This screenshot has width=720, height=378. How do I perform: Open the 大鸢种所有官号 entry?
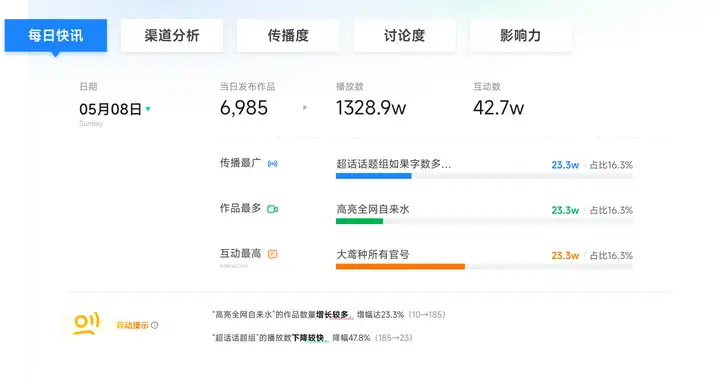point(372,254)
